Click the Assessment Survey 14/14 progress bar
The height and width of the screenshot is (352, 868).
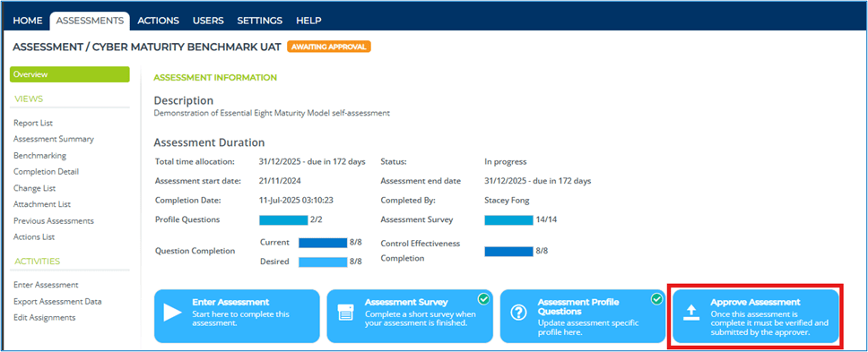point(508,220)
